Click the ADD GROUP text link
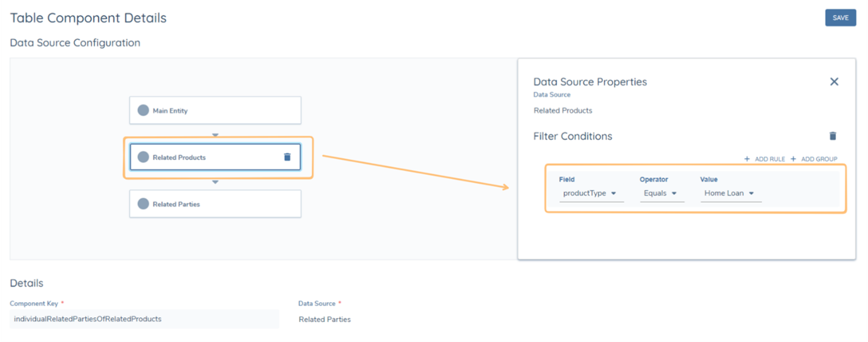This screenshot has width=868, height=342. [x=819, y=159]
